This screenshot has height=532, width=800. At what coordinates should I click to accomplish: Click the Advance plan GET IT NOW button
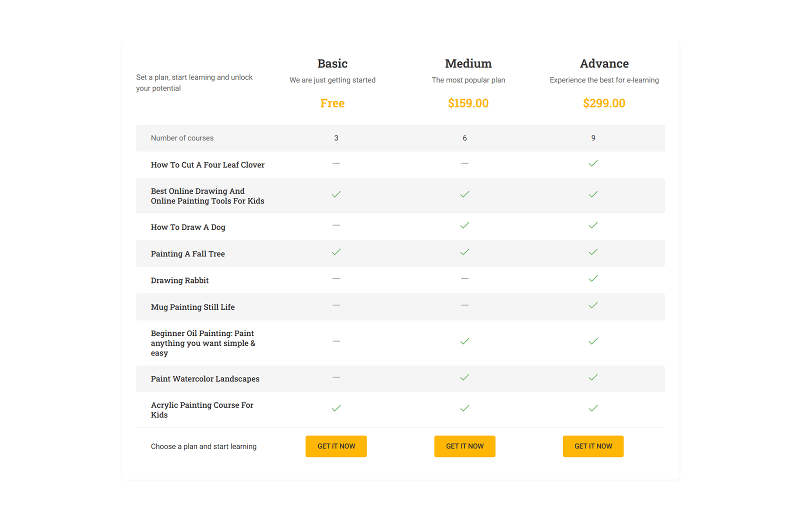(x=593, y=446)
